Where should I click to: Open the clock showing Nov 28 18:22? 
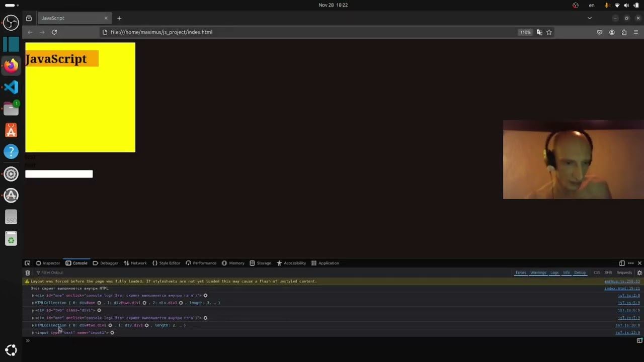[333, 5]
